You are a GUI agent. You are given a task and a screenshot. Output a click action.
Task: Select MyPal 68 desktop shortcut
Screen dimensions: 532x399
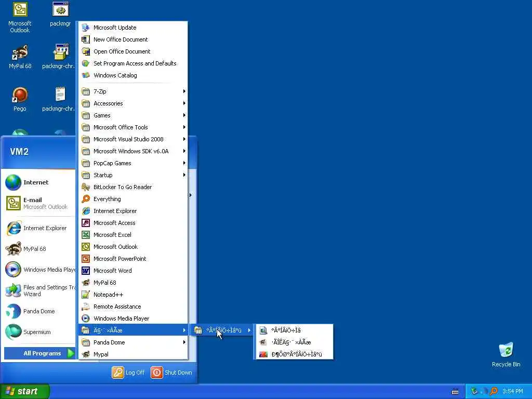click(x=20, y=57)
